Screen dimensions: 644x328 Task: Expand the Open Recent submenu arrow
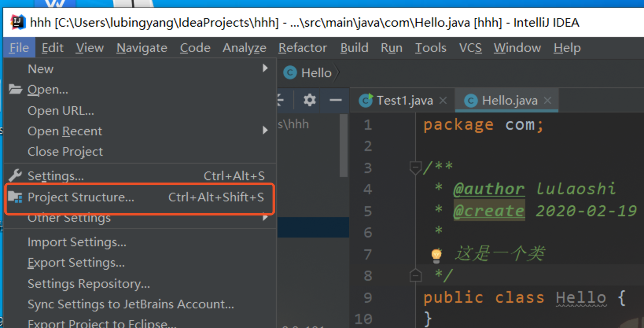[x=265, y=130]
